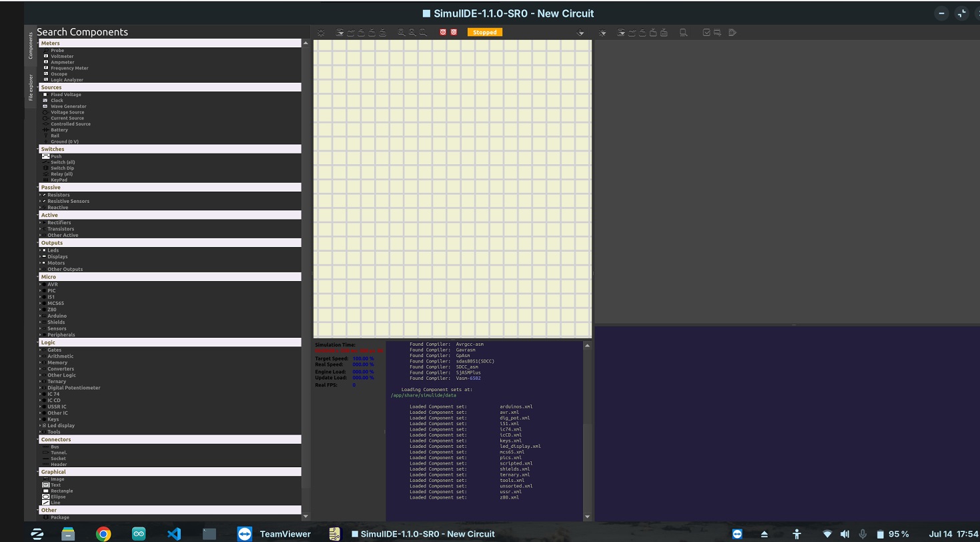Choose the Voltmeter component from Meters
Image resolution: width=980 pixels, height=542 pixels.
pyautogui.click(x=61, y=56)
